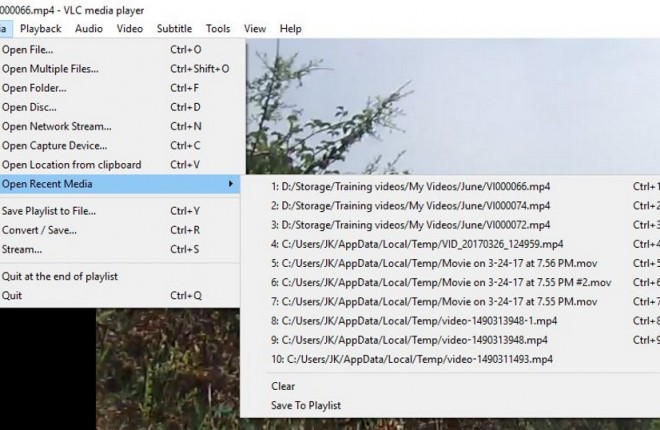Select Open Disc... menu entry
Image resolution: width=660 pixels, height=430 pixels.
(120, 107)
